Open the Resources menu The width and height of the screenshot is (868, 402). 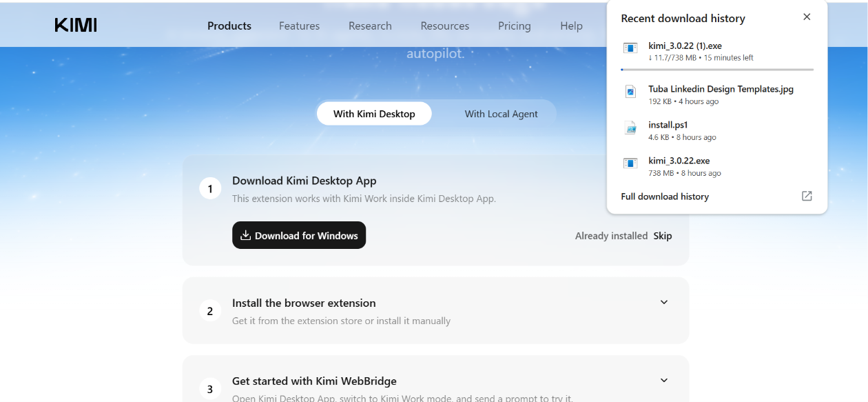click(445, 26)
